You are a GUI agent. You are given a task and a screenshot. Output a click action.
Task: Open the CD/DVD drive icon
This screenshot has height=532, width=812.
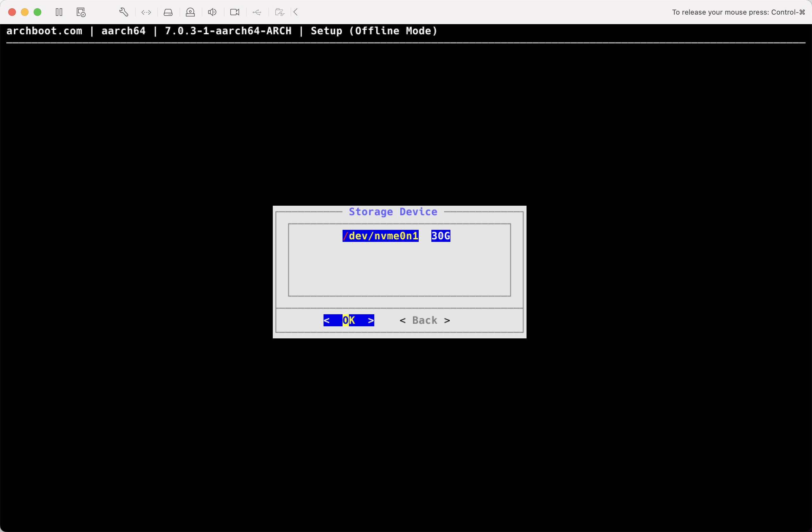click(190, 12)
